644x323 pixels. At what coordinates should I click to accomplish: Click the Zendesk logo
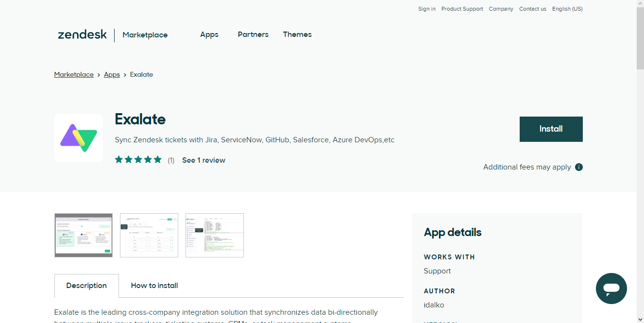coord(82,34)
